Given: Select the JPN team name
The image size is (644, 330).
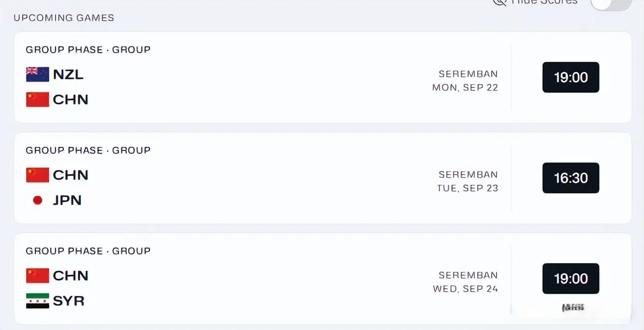Looking at the screenshot, I should 67,200.
